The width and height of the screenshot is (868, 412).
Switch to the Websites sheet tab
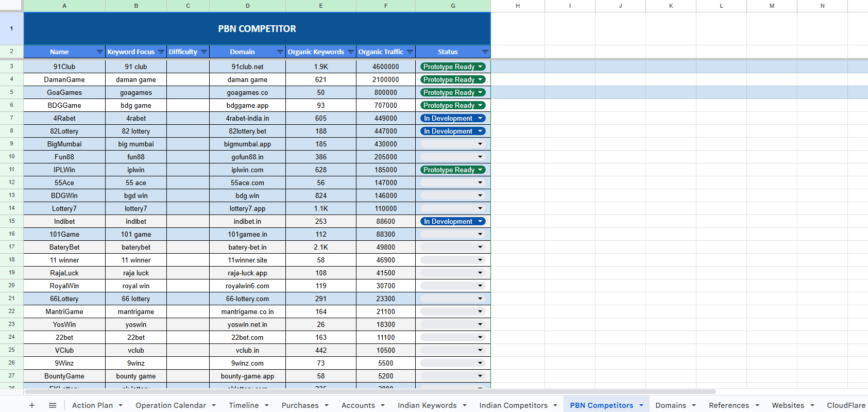click(788, 405)
